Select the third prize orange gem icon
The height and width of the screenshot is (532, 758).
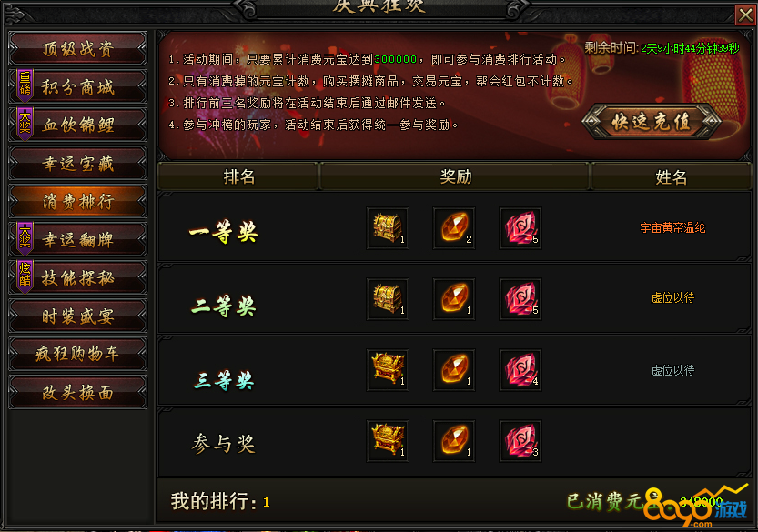tap(454, 369)
